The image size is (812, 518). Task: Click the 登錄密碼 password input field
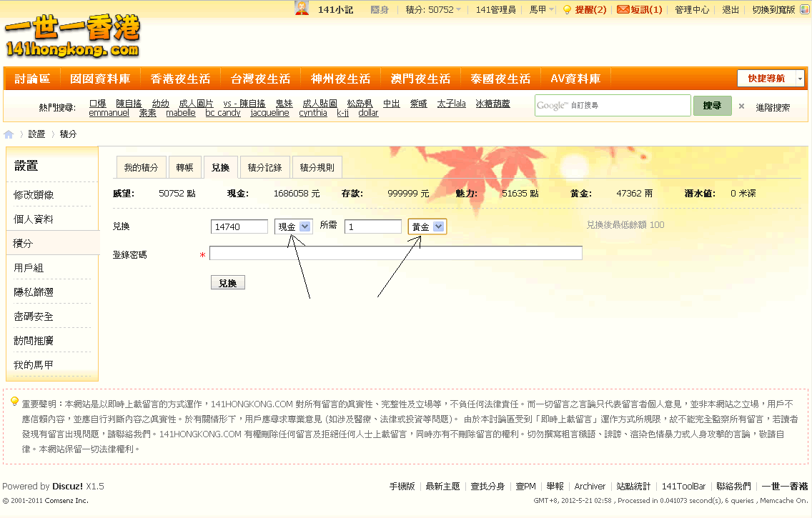pyautogui.click(x=395, y=253)
